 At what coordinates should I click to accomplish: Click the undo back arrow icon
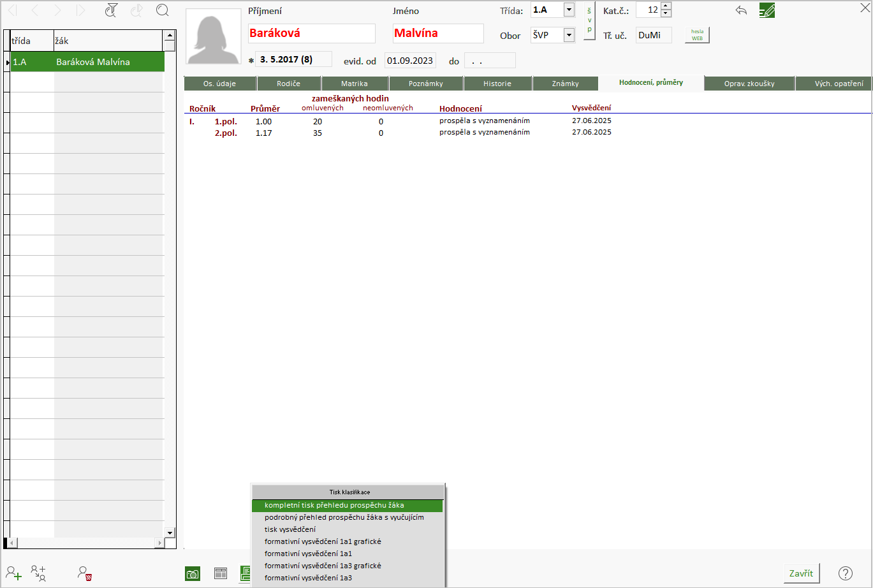click(x=741, y=10)
